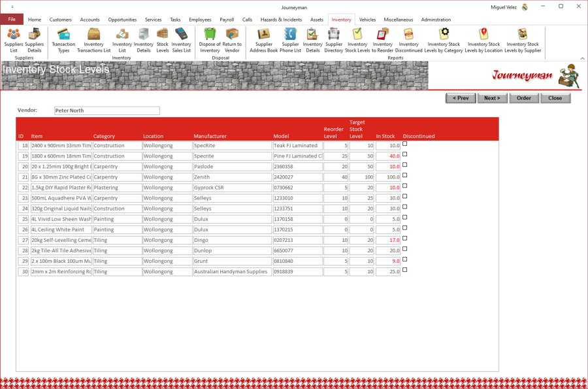The image size is (588, 389).
Task: Click the Miguel Velez account avatar
Action: (x=525, y=7)
